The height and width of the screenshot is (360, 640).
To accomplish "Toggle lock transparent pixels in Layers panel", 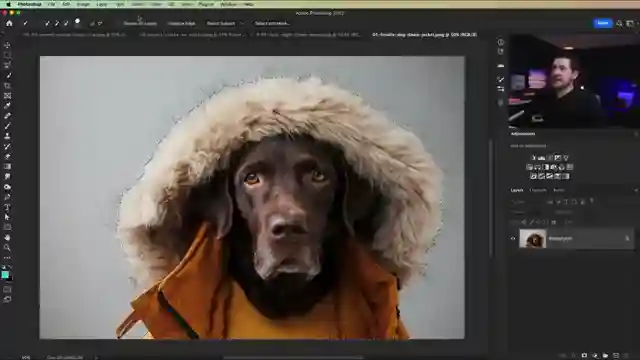I will point(524,222).
